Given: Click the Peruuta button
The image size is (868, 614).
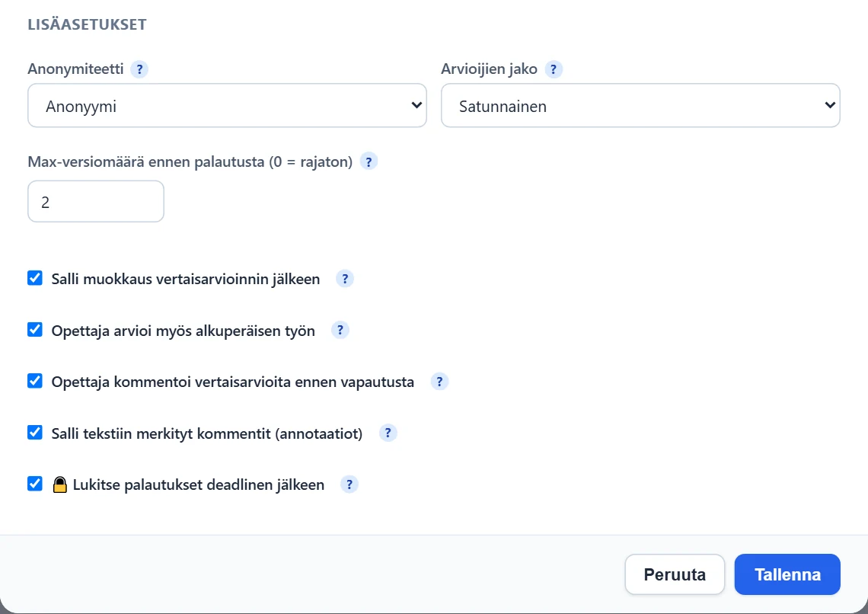Looking at the screenshot, I should (675, 574).
